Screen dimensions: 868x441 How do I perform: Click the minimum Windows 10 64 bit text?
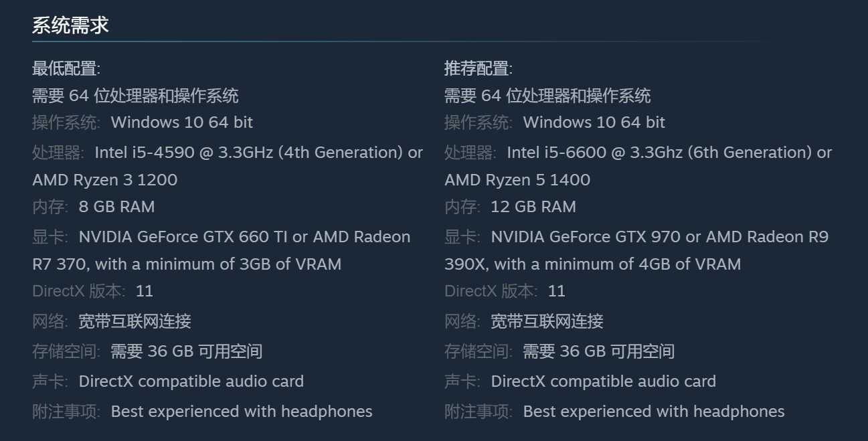tap(182, 122)
